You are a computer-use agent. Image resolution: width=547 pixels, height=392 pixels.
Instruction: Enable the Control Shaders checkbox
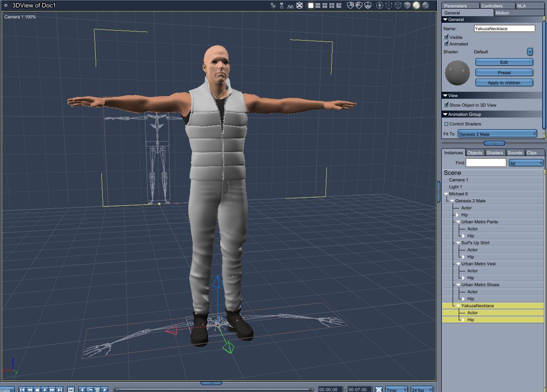click(x=447, y=124)
